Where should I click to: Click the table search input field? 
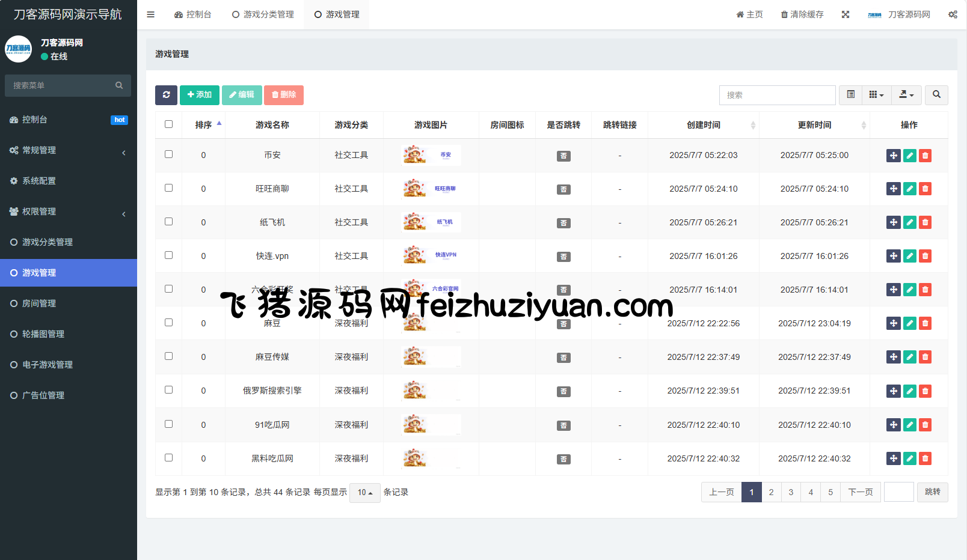(x=777, y=95)
